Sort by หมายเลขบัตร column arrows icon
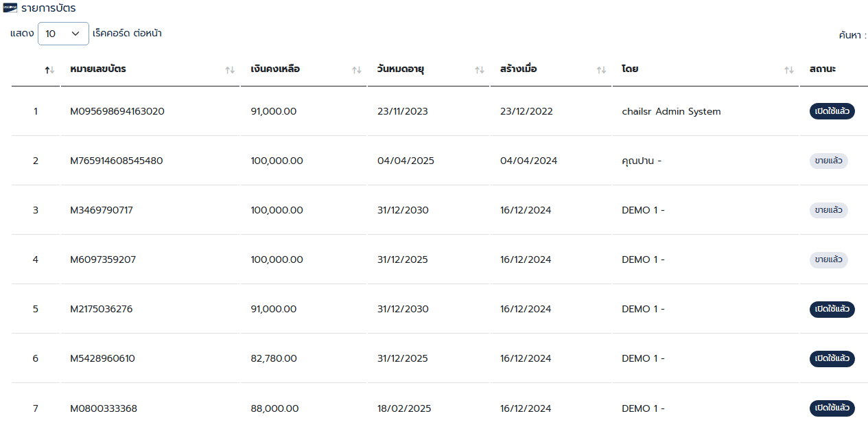The image size is (868, 429). [230, 70]
